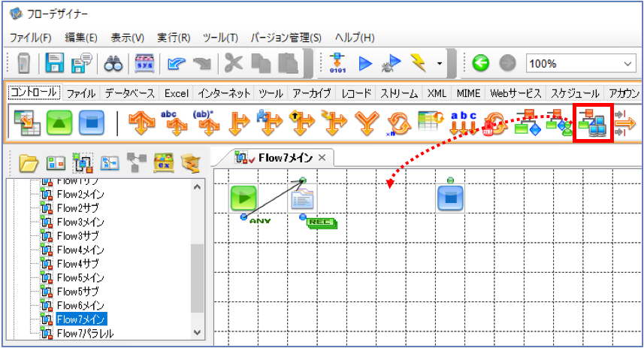This screenshot has height=348, width=644.
Task: Click the yellow folder icon in tree toolbar
Action: pyautogui.click(x=29, y=164)
